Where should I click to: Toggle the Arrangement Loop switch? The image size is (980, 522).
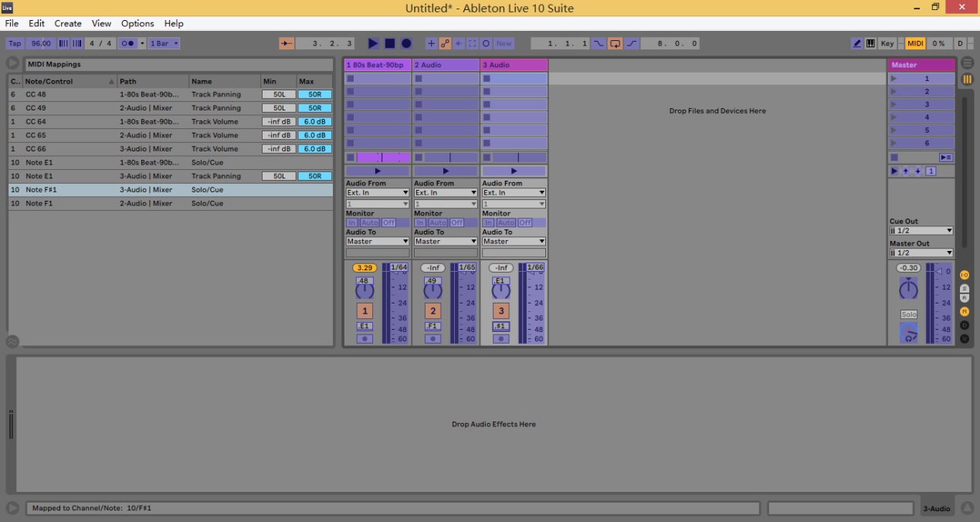coord(615,44)
